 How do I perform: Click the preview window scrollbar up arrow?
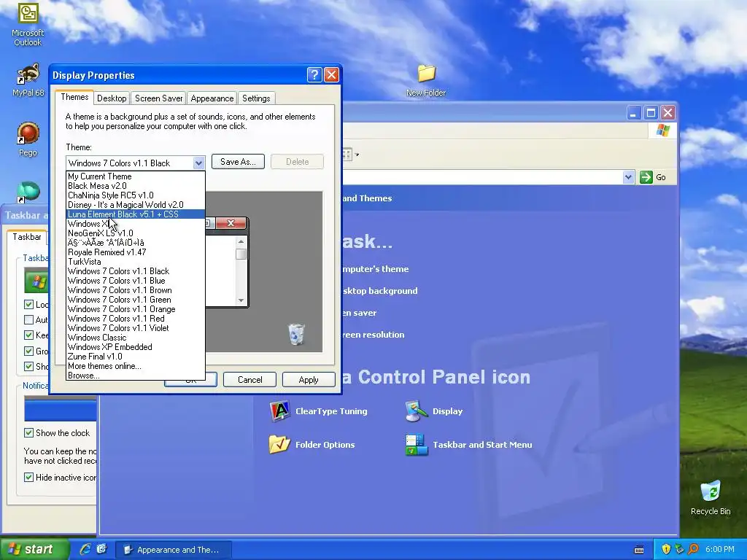click(241, 242)
